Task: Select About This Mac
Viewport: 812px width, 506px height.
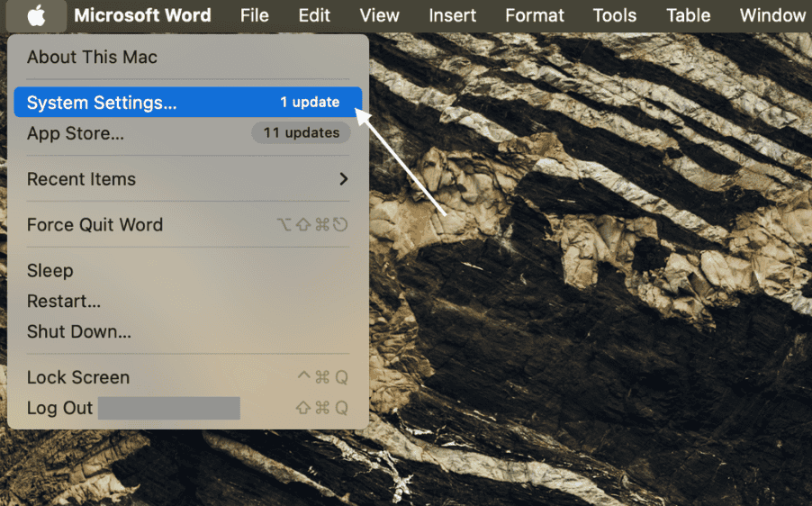Action: 188,57
